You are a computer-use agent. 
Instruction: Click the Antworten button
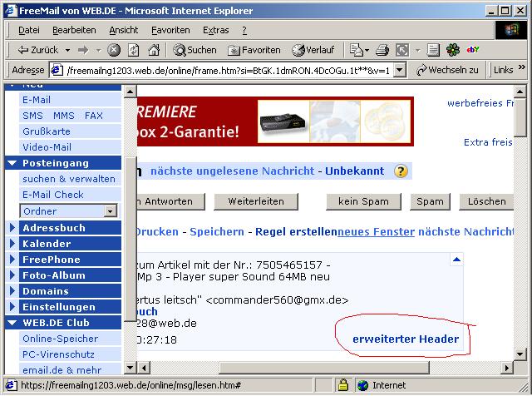(x=171, y=201)
